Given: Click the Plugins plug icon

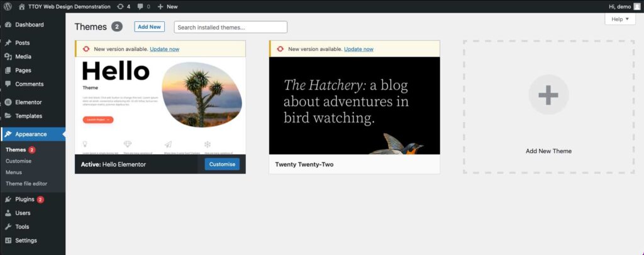Looking at the screenshot, I should (x=8, y=199).
